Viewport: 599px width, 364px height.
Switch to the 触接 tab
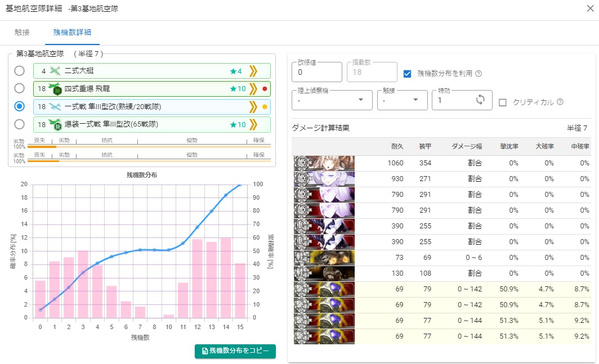pos(23,33)
